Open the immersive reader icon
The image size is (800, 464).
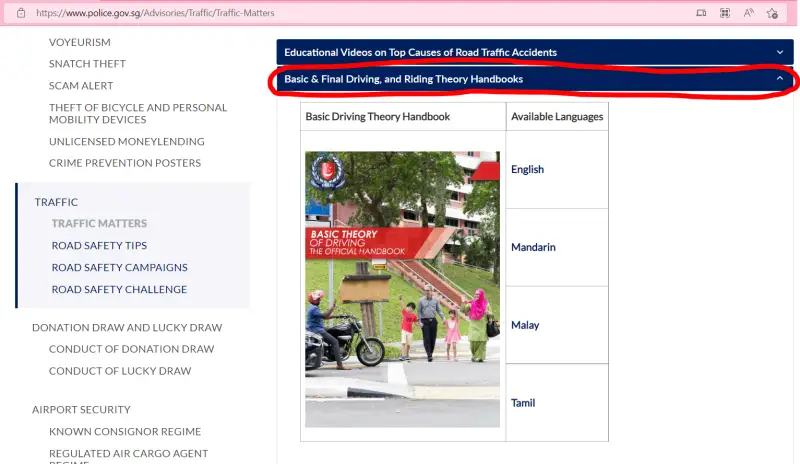pyautogui.click(x=702, y=13)
